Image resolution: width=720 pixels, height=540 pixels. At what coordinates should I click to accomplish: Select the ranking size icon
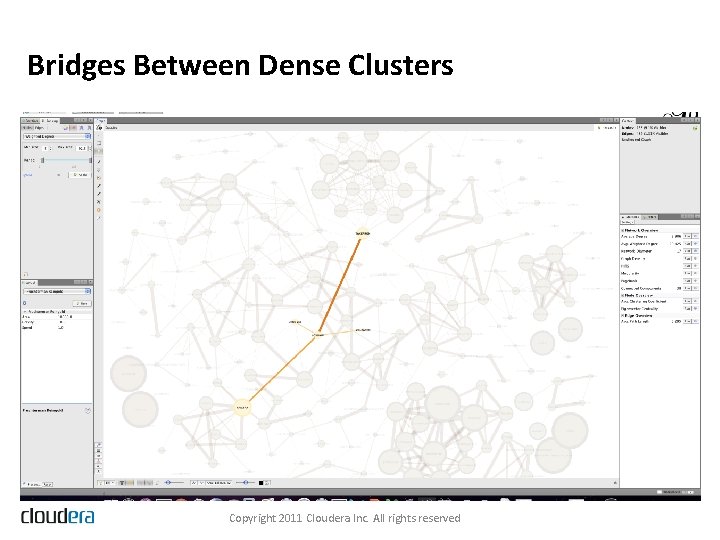coord(73,128)
